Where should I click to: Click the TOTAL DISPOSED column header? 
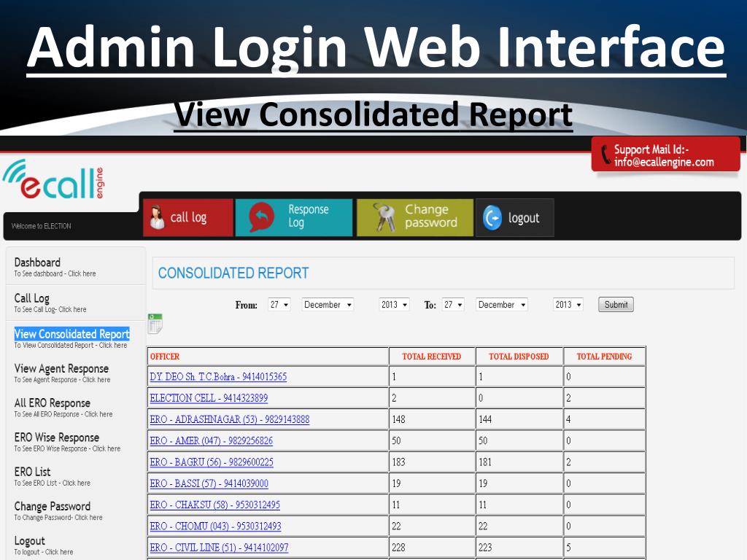pos(519,356)
